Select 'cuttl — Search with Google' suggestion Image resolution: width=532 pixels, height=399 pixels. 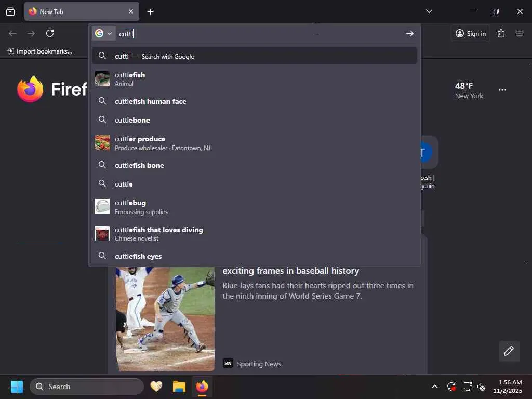[x=255, y=56]
